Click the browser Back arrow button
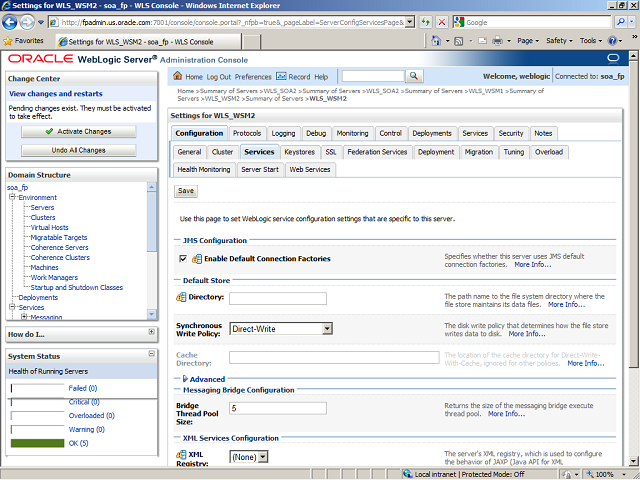Image resolution: width=640 pixels, height=480 pixels. click(12, 22)
